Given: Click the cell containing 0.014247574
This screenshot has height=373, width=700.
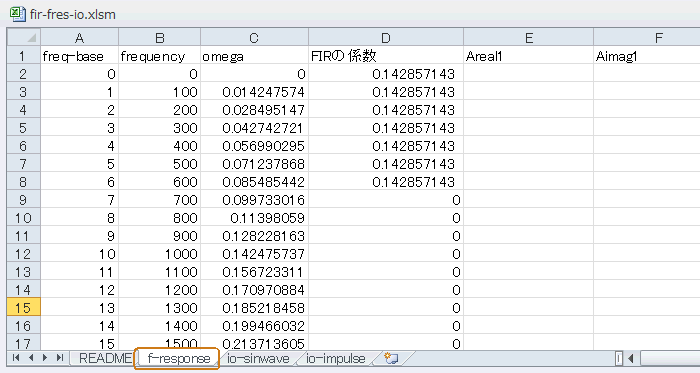Looking at the screenshot, I should [x=254, y=92].
